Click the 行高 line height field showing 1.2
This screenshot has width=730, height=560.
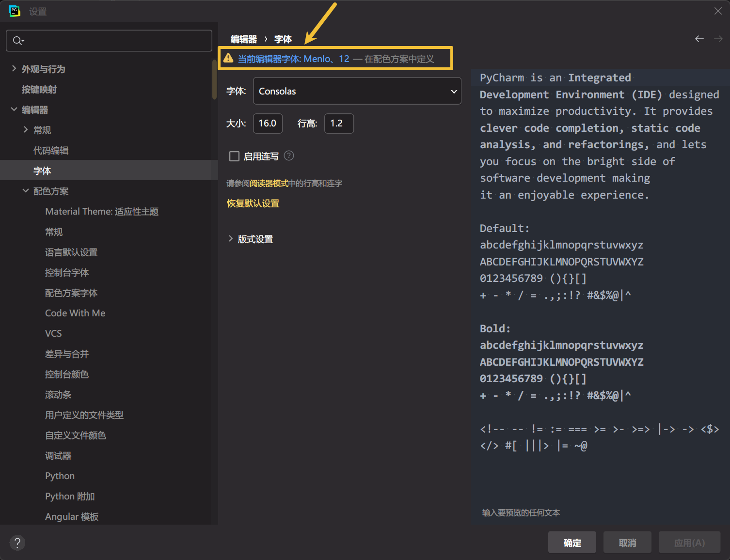pos(339,123)
